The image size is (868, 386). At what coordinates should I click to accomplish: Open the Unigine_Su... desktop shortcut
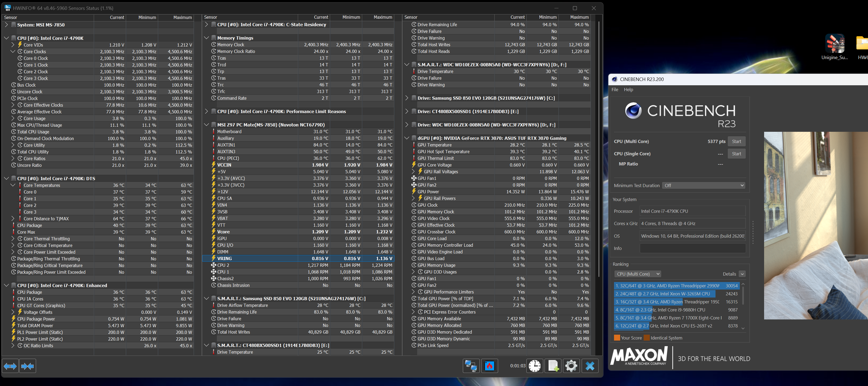[x=835, y=47]
